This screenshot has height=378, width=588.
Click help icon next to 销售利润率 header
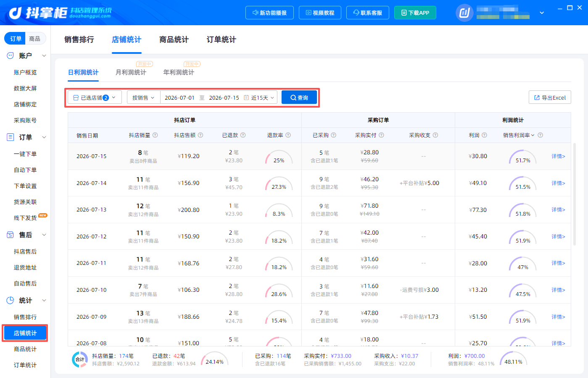[541, 135]
